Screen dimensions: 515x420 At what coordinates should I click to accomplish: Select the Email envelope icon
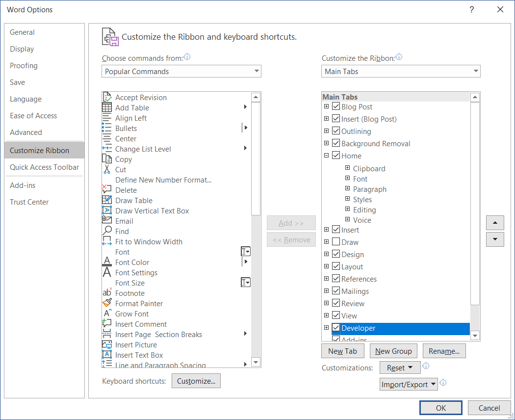[x=106, y=221]
